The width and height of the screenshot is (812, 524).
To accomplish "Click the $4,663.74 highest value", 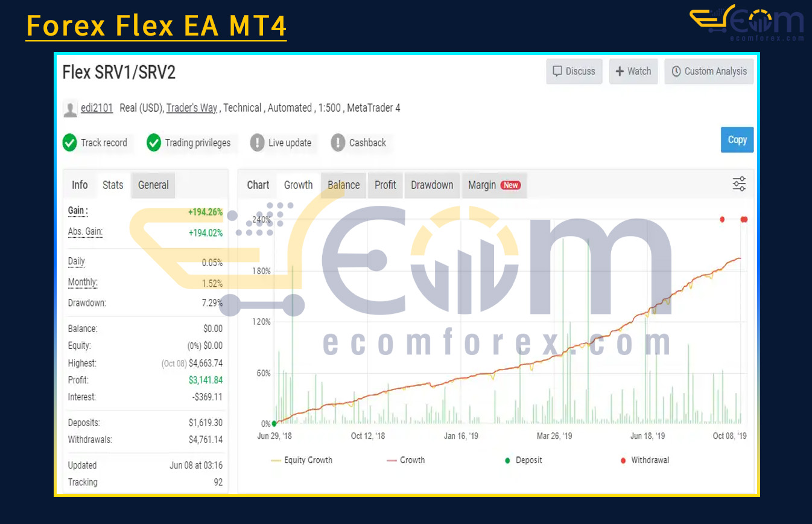I will coord(206,363).
